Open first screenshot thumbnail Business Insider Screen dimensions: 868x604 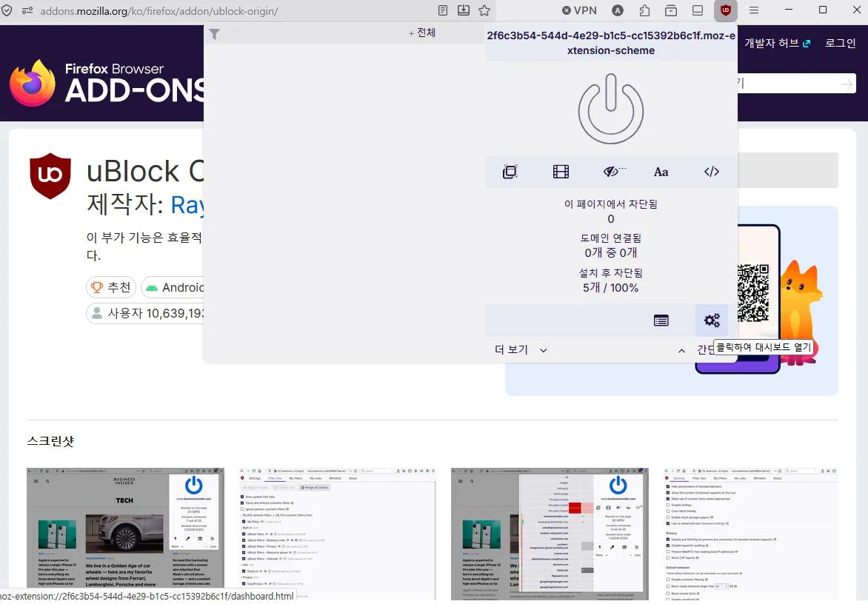click(126, 533)
